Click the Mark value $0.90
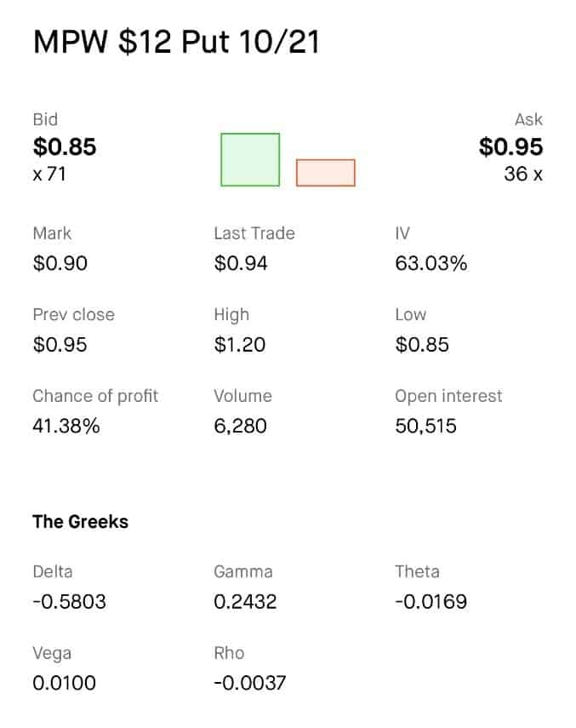Screen dimensions: 576x728 [x=60, y=264]
